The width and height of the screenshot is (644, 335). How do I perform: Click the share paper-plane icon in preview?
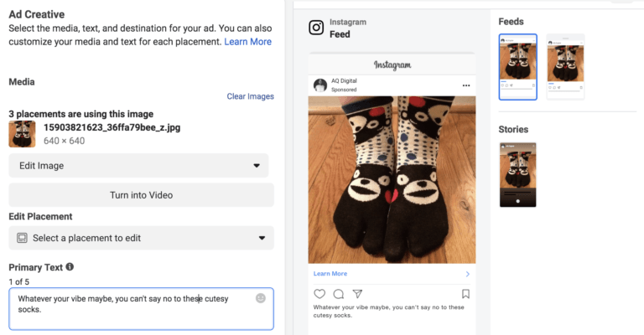pyautogui.click(x=357, y=294)
